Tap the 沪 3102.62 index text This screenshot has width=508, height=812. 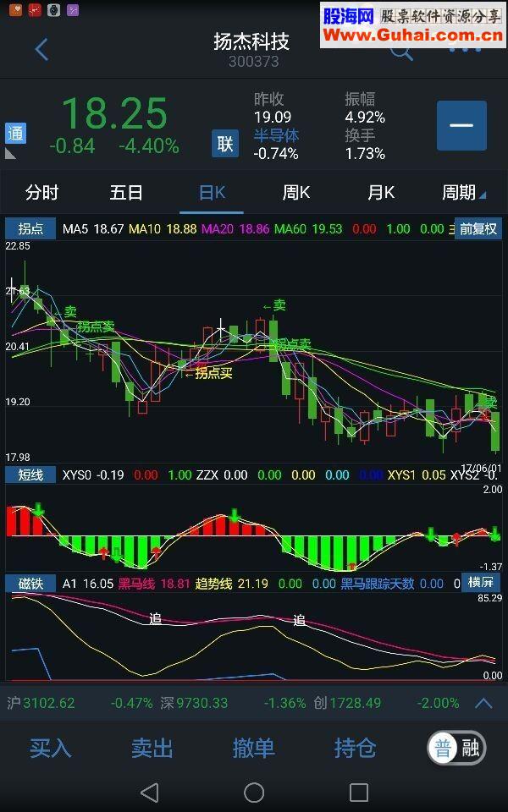[41, 703]
